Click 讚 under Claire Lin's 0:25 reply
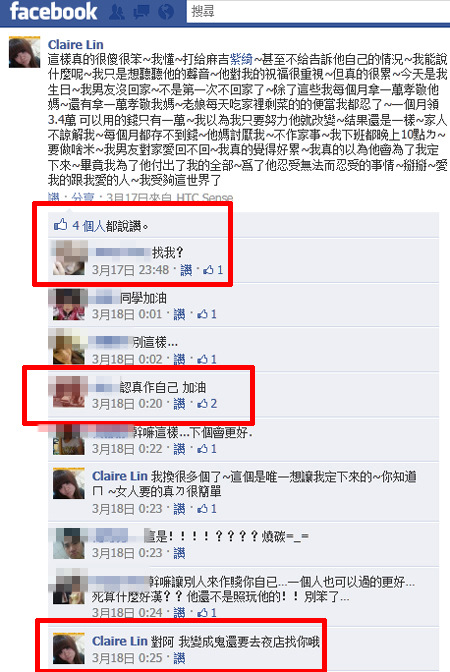This screenshot has height=672, width=450. [179, 657]
